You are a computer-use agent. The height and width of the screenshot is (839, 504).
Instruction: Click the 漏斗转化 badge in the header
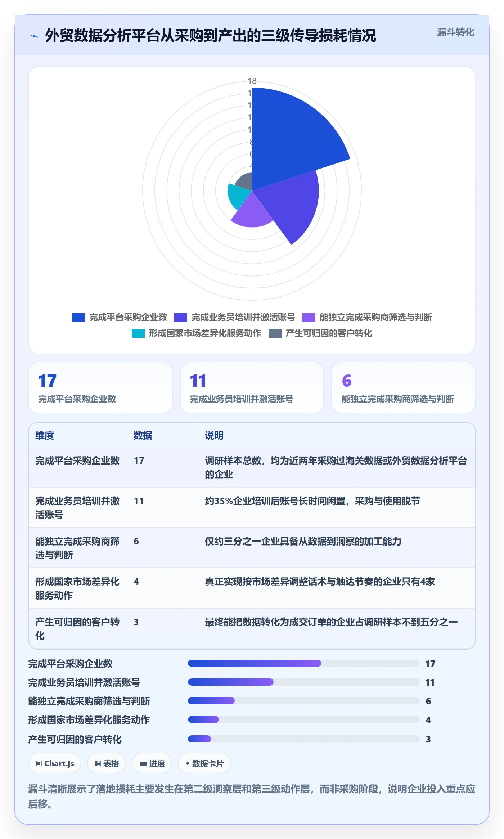(x=455, y=32)
